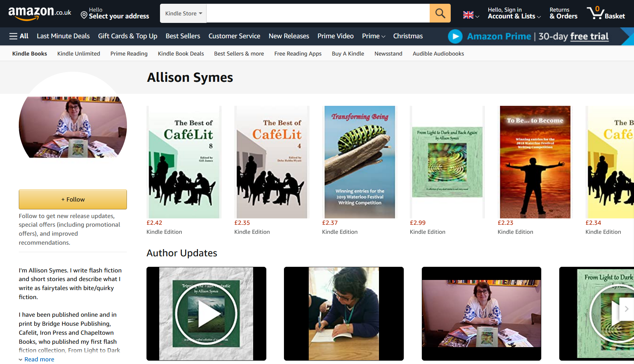Click the UK flag language selector

coord(471,15)
